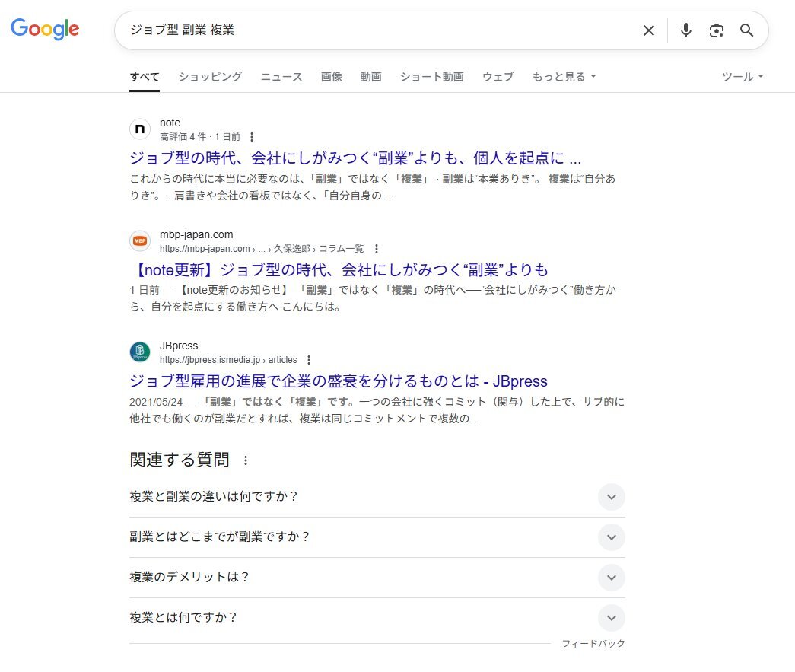Image resolution: width=795 pixels, height=672 pixels.
Task: Submit the search with the magnifying glass icon
Action: (746, 30)
